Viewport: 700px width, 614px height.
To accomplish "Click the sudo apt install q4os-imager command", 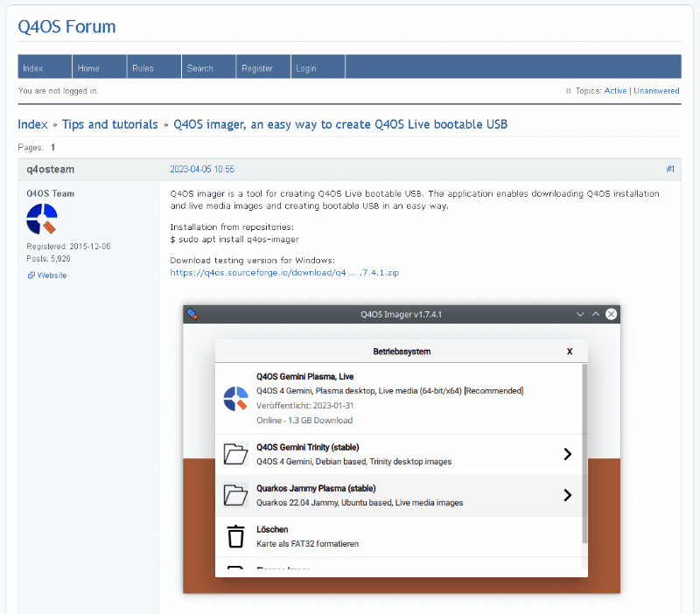I will click(x=234, y=239).
